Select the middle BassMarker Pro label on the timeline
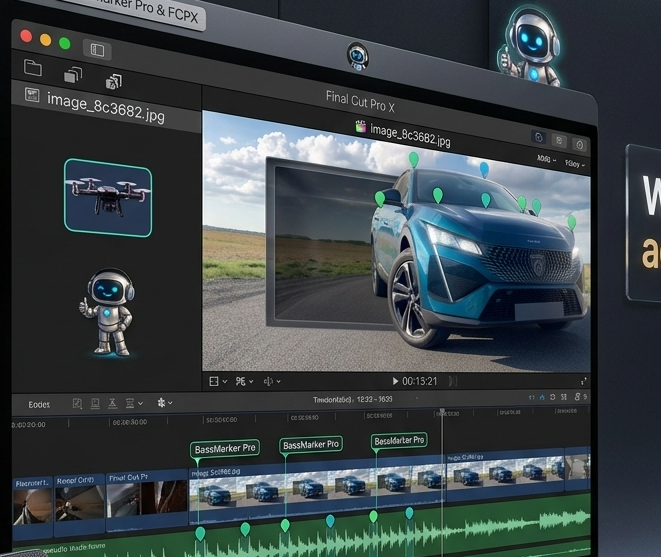 [311, 445]
